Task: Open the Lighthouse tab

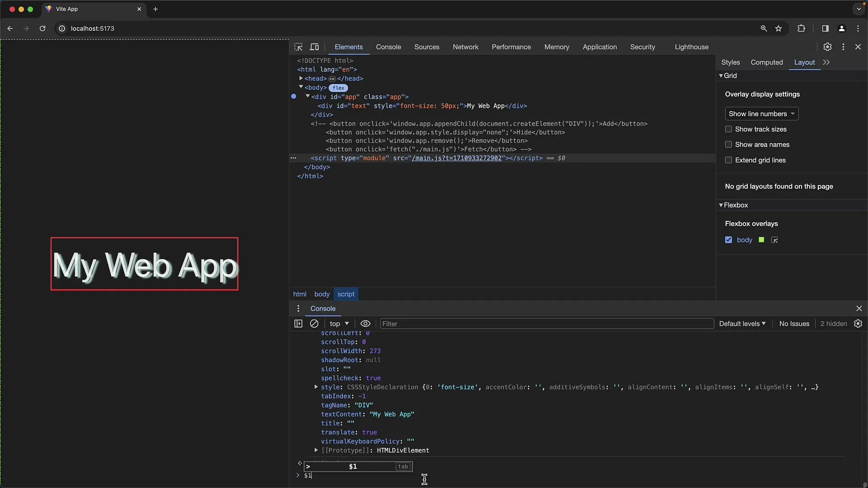Action: click(692, 47)
